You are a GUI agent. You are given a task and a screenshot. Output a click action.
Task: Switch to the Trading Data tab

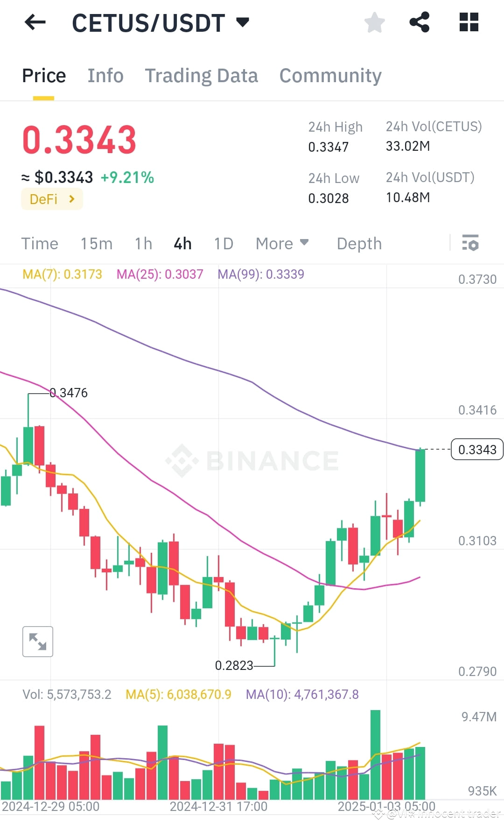(202, 75)
